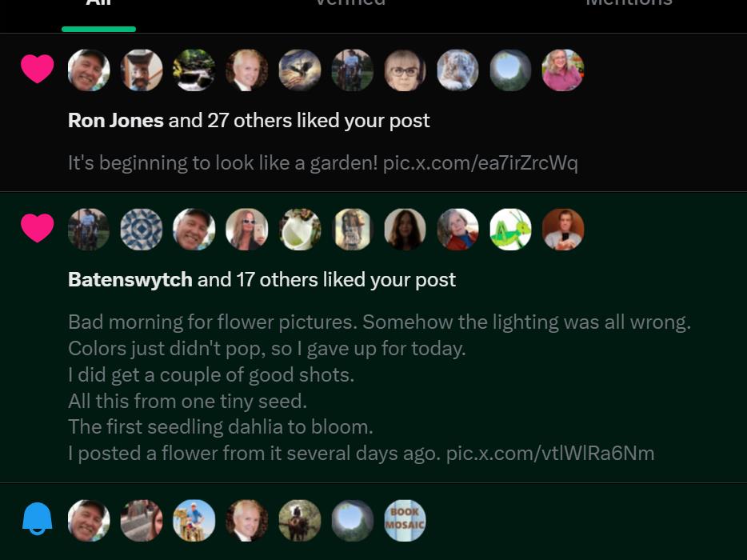Open the mustache cartoon avatar profile
Screen dimensions: 747x560
coord(142,70)
